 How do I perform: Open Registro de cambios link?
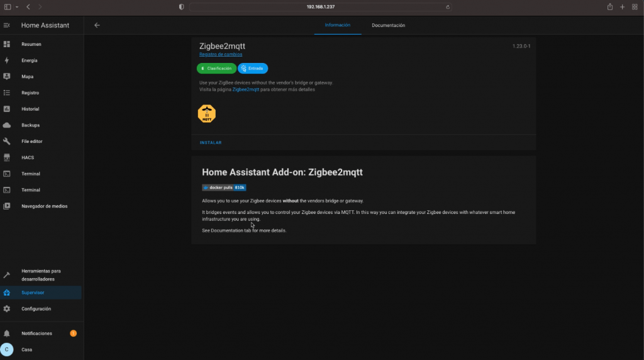[x=221, y=55]
